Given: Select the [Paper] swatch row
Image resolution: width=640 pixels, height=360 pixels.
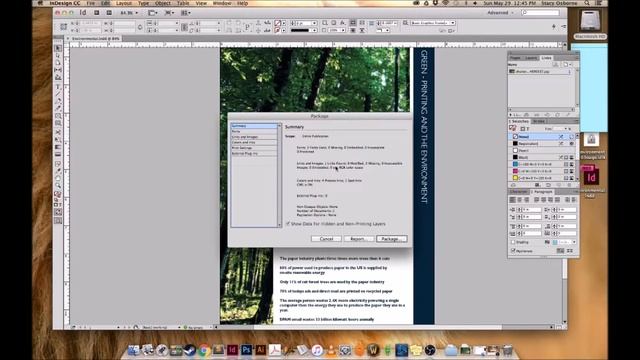Looking at the screenshot, I should point(542,150).
